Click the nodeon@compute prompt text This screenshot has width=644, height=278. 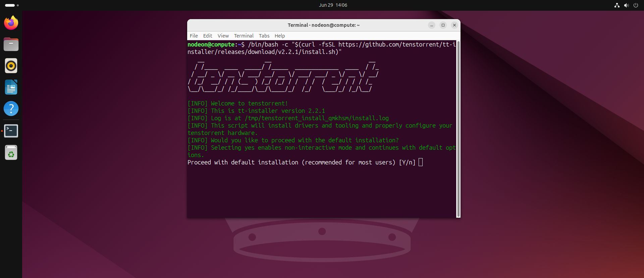click(x=211, y=45)
